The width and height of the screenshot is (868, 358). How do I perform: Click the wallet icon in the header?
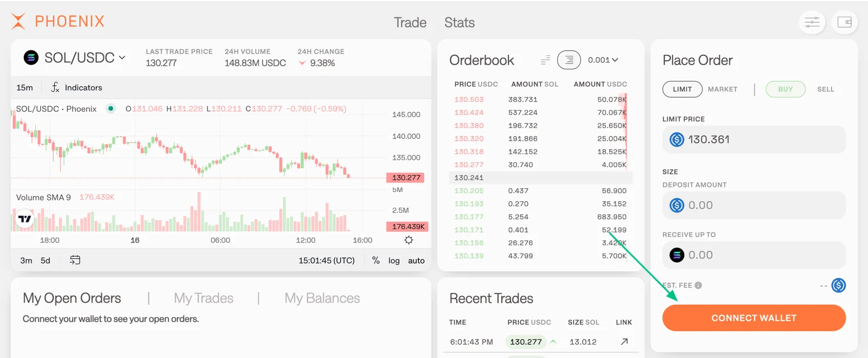click(845, 22)
